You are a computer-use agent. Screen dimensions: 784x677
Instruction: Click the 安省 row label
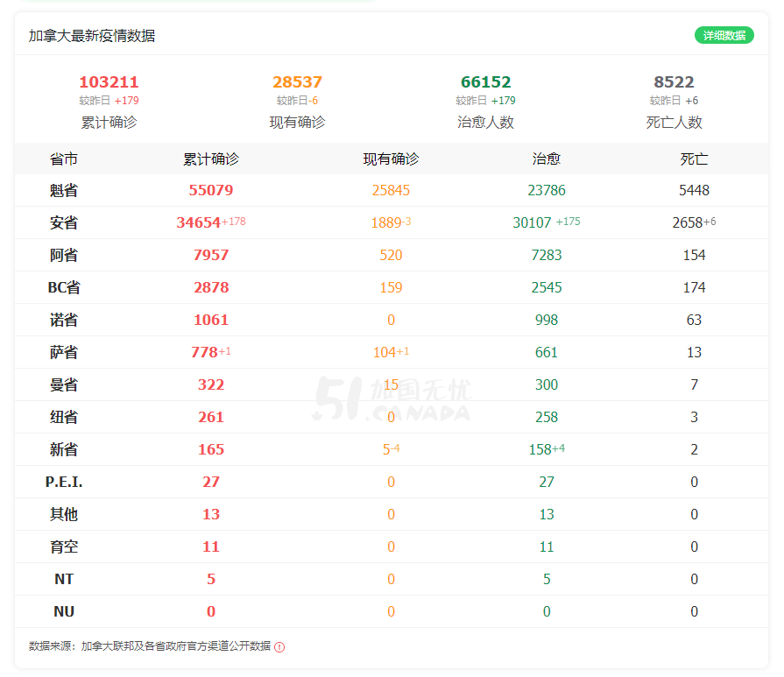point(64,222)
